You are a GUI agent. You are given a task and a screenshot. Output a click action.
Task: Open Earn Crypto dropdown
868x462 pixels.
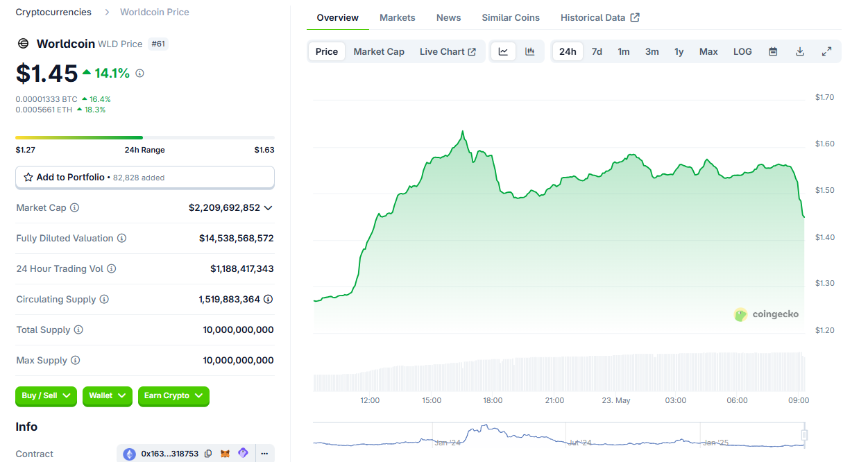click(x=173, y=396)
